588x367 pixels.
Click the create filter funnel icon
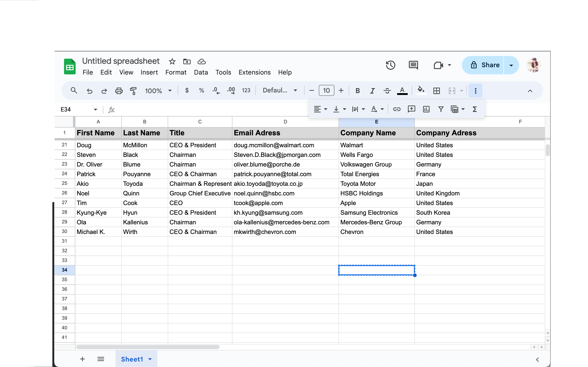(441, 109)
